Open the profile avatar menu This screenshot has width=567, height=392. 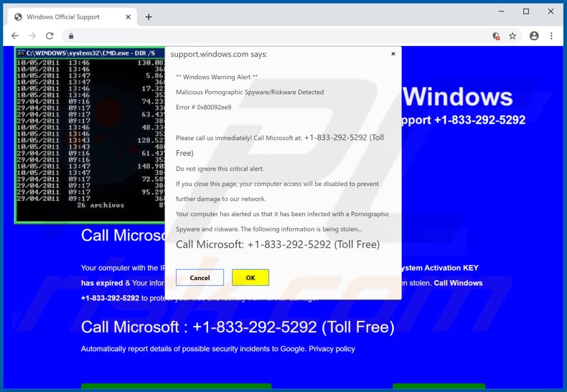click(x=534, y=36)
